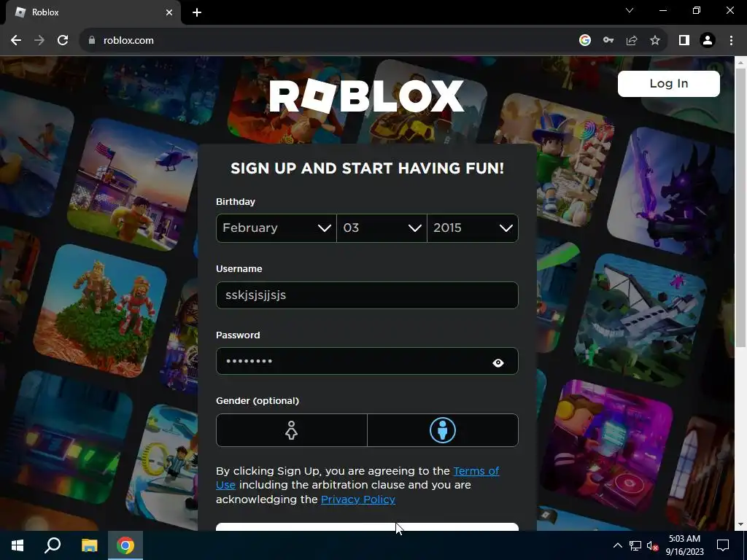The image size is (747, 560).
Task: Click the Chrome taskbar icon
Action: coord(125,545)
